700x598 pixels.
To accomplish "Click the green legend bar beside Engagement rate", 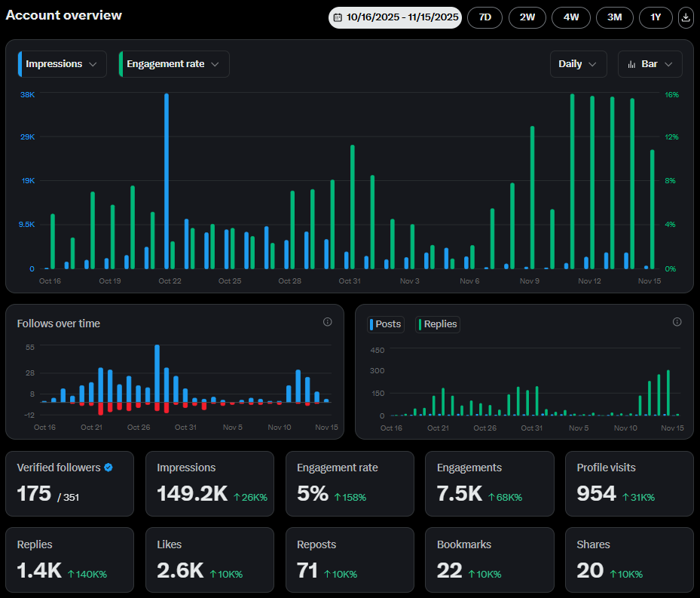I will click(123, 64).
